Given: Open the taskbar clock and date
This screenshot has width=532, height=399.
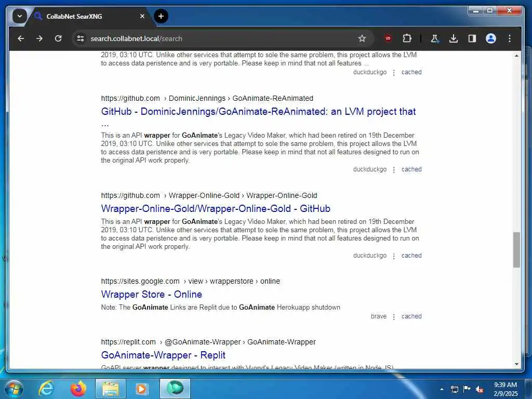Looking at the screenshot, I should 505,389.
